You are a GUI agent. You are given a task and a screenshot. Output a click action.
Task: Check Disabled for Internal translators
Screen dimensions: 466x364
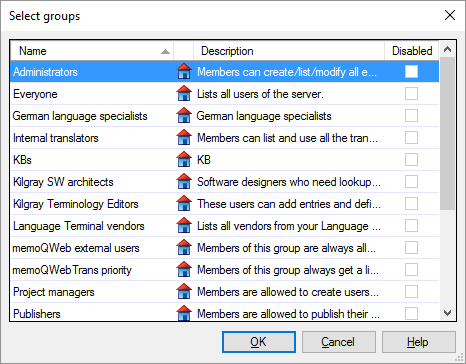point(411,137)
